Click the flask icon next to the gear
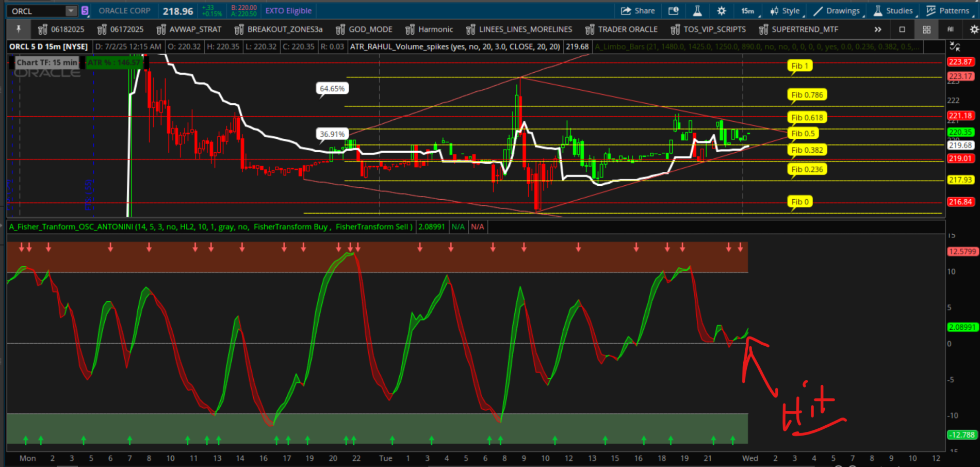The width and height of the screenshot is (980, 467). coord(697,11)
